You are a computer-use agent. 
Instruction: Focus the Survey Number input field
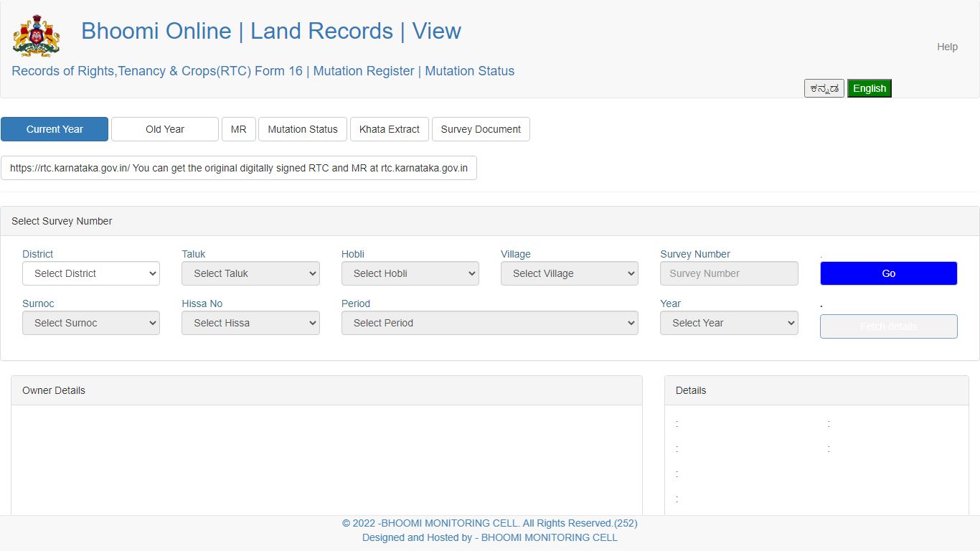(729, 273)
